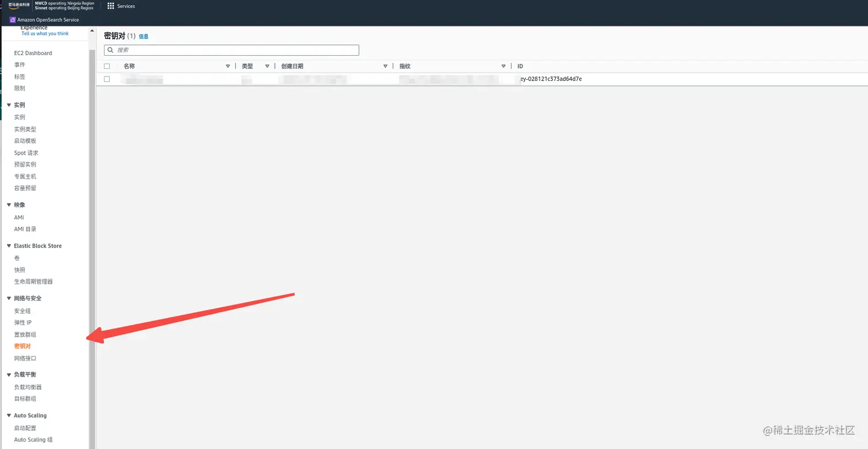Image resolution: width=868 pixels, height=449 pixels.
Task: Open 生命周期管理器 in the sidebar
Action: [x=33, y=281]
